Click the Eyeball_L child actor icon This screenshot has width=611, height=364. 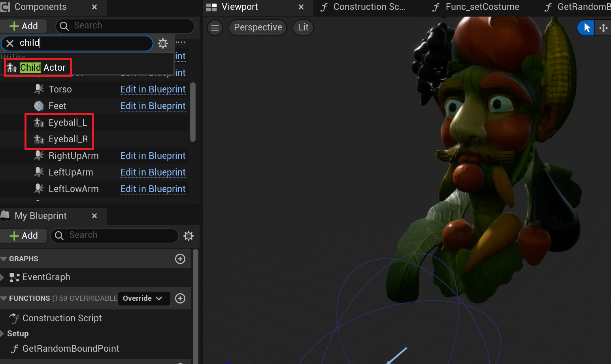point(39,123)
